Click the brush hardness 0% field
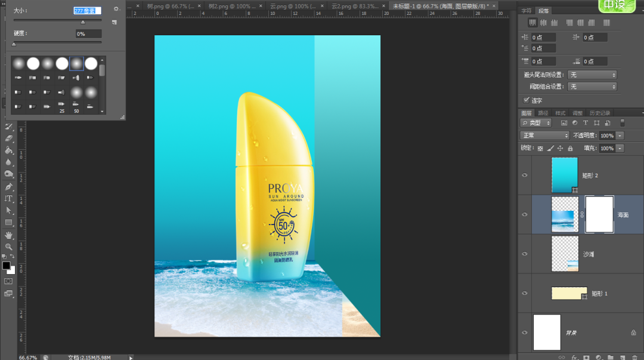This screenshot has width=644, height=360. point(88,34)
